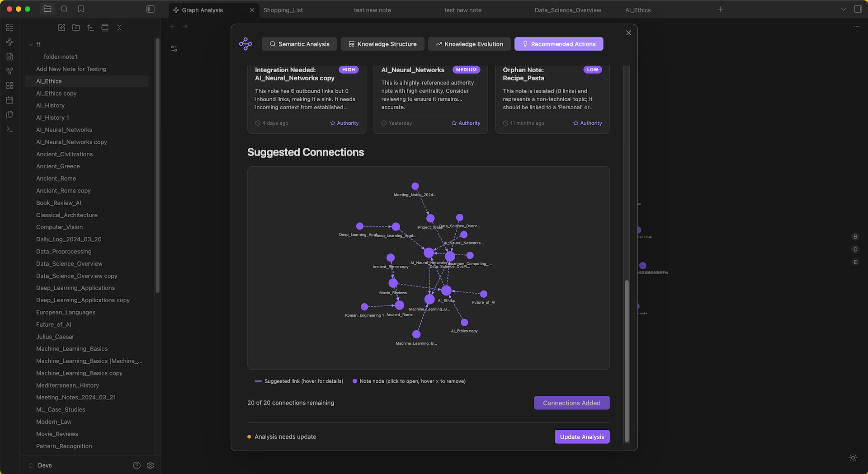This screenshot has height=474, width=868.
Task: Close the graph analysis modal
Action: pyautogui.click(x=628, y=33)
